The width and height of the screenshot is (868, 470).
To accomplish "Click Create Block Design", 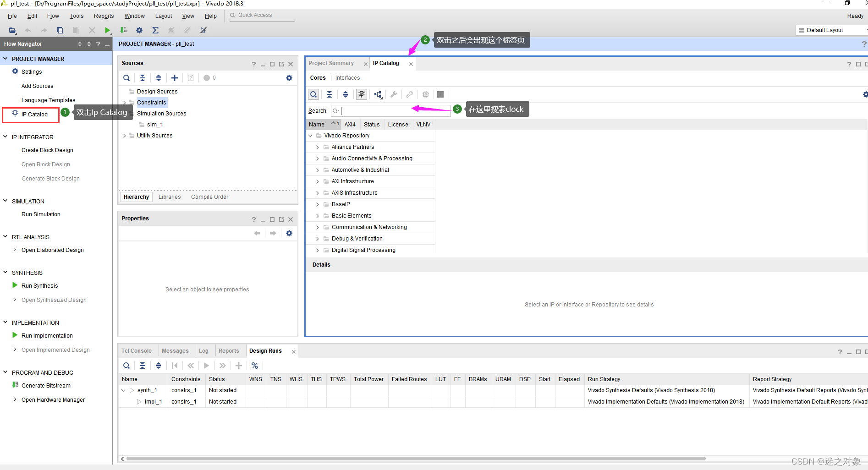I will point(47,150).
